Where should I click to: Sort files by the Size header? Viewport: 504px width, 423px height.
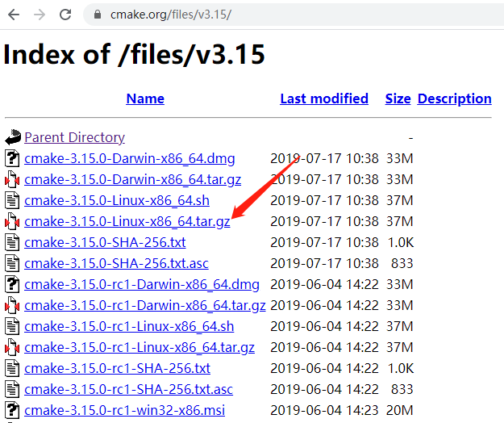[x=398, y=98]
